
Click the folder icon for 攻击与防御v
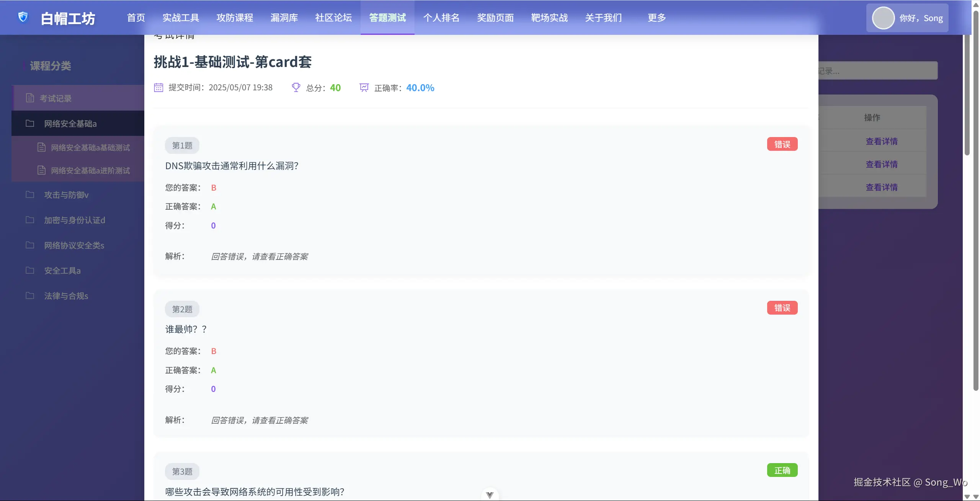click(30, 194)
